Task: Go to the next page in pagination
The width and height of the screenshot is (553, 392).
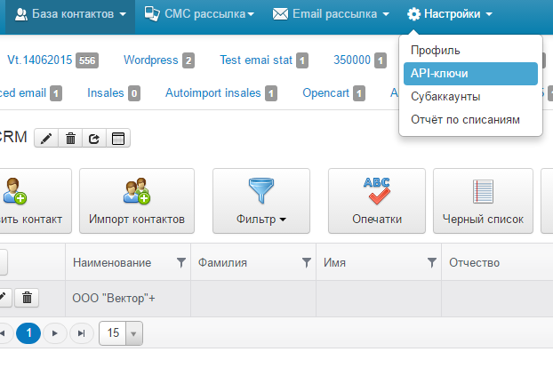Action: (54, 333)
